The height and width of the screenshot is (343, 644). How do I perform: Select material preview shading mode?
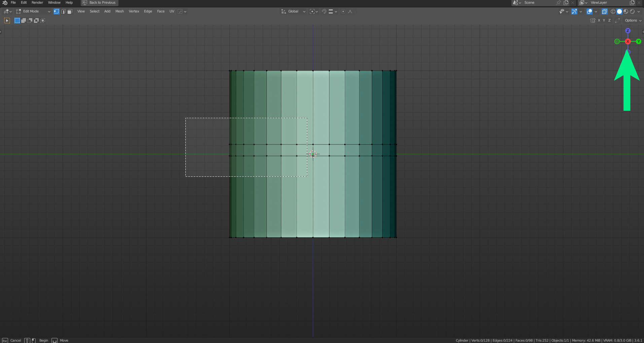pos(626,11)
